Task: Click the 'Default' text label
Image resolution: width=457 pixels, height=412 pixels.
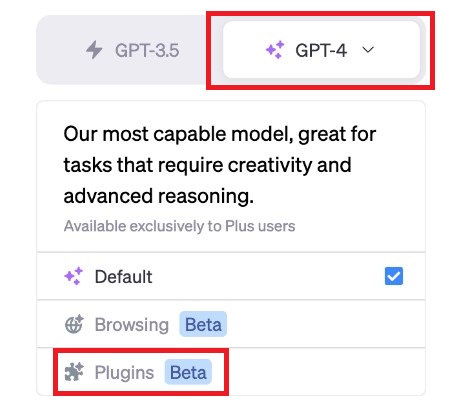Action: click(123, 277)
